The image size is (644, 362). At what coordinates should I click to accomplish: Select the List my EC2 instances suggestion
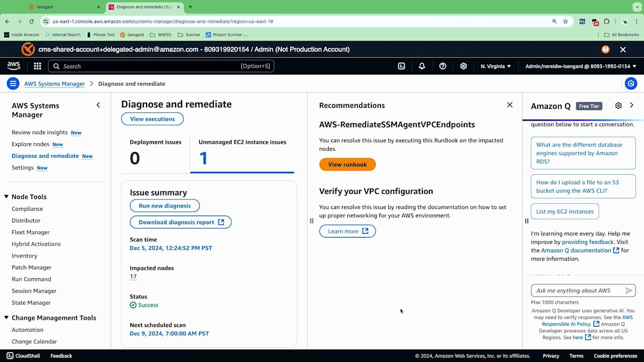click(x=565, y=211)
